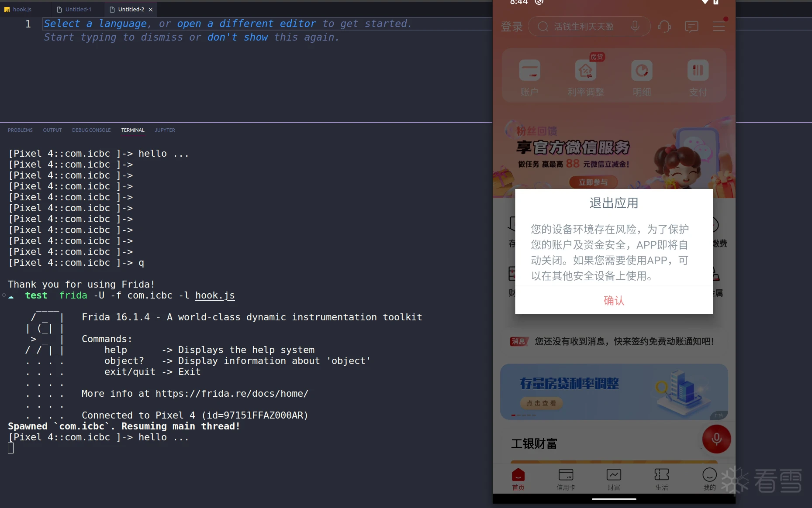
Task: Go to 生活 life bottom tab
Action: pos(662,479)
